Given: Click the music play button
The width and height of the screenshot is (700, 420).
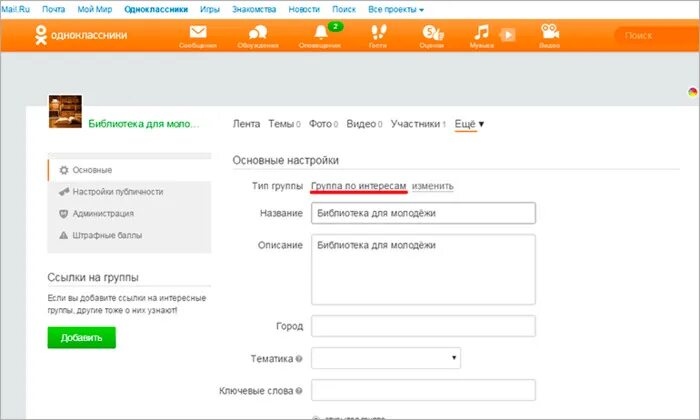Looking at the screenshot, I should [x=508, y=35].
